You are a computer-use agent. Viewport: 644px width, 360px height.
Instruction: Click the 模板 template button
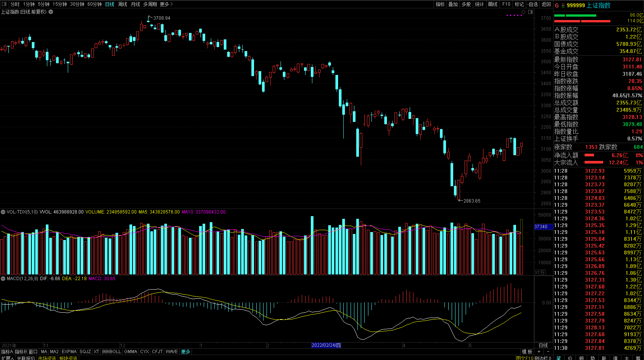(527, 352)
